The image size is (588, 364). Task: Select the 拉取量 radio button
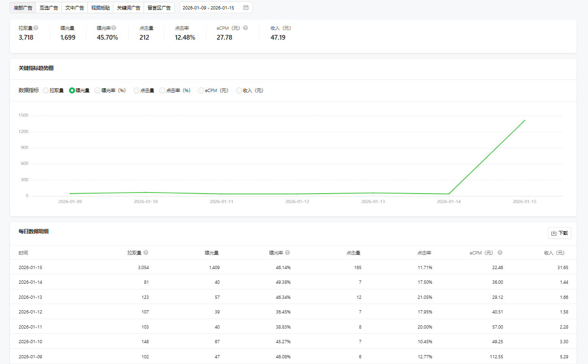(46, 90)
